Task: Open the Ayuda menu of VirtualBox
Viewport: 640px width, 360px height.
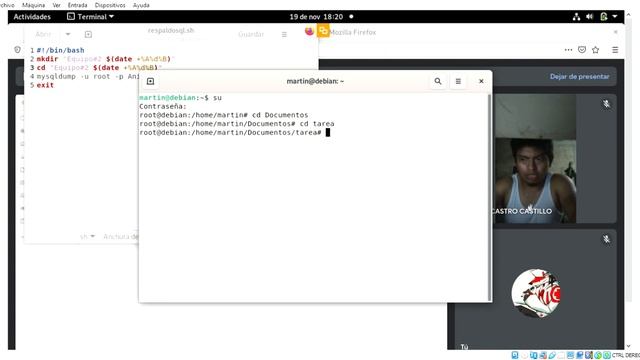Action: pos(141,5)
